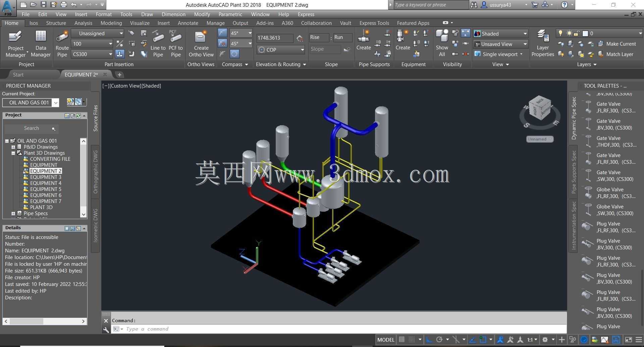
Task: Launch Line to Pipe conversion
Action: 158,44
